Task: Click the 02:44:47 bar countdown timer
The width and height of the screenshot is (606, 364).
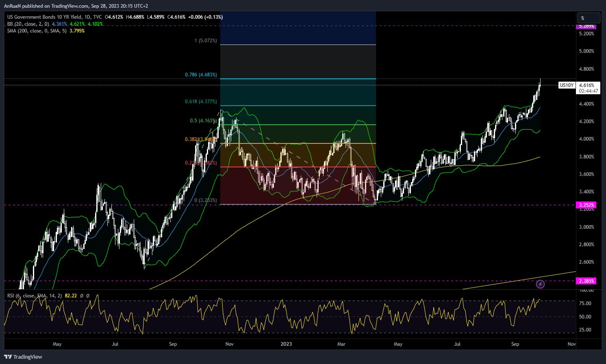Action: click(x=589, y=91)
